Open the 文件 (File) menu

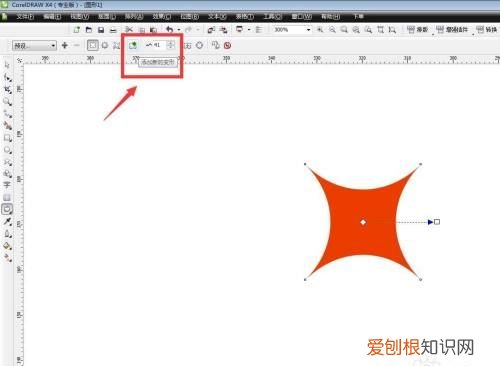[x=25, y=16]
